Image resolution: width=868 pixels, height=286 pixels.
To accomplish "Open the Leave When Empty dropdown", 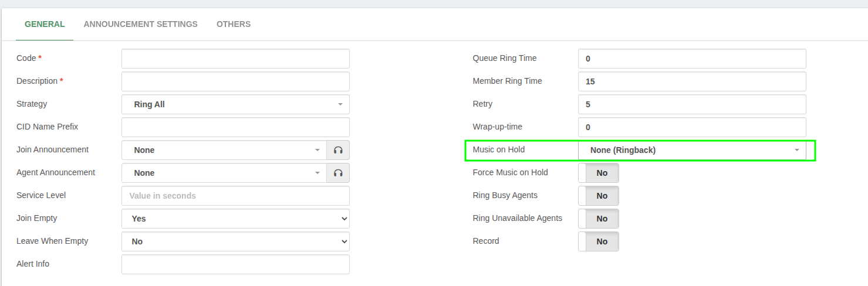I will (235, 241).
